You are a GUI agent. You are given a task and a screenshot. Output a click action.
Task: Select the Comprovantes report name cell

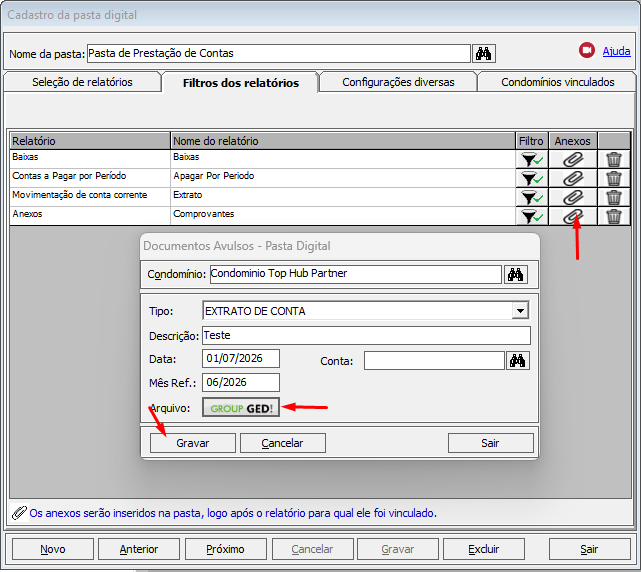click(343, 216)
